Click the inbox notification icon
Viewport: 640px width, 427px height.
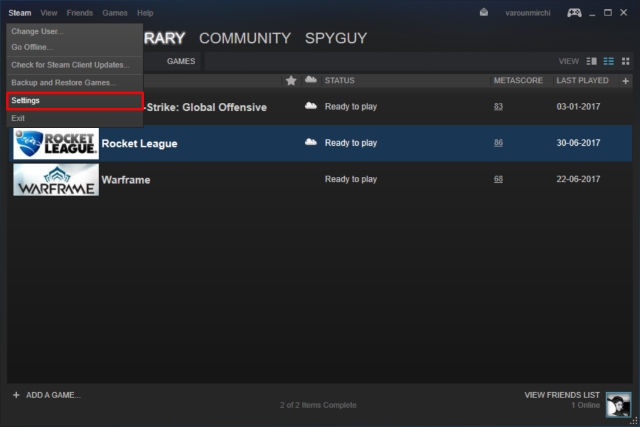[484, 13]
